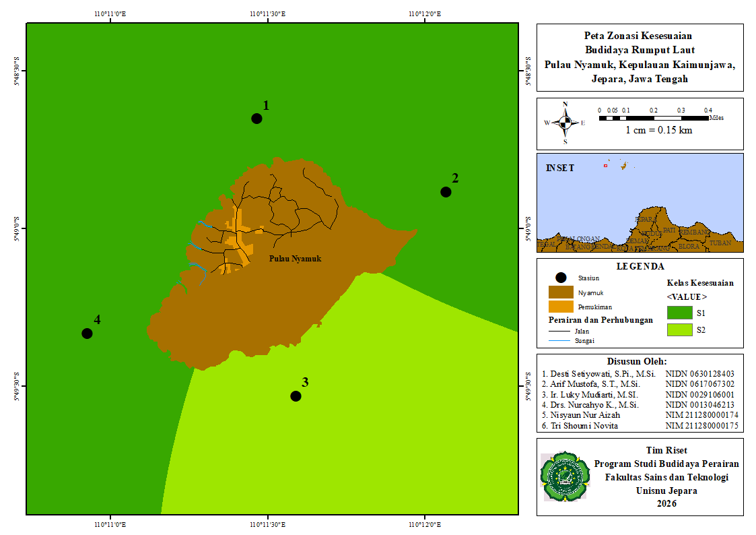Viewport: 756px width, 535px height.
Task: Click the JEPARA label in the inset map
Action: [646, 220]
